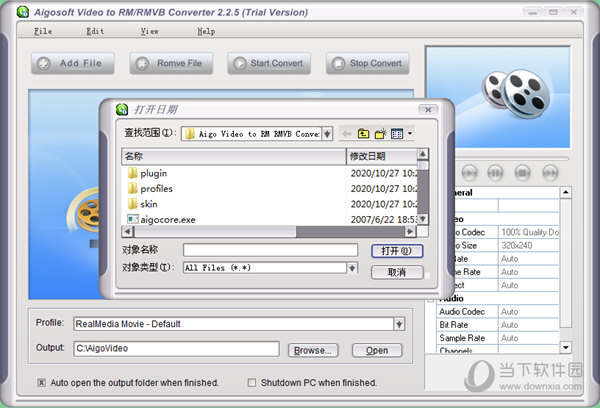Click file list scroll down arrow
Screen dimensions: 600x408
pos(422,219)
